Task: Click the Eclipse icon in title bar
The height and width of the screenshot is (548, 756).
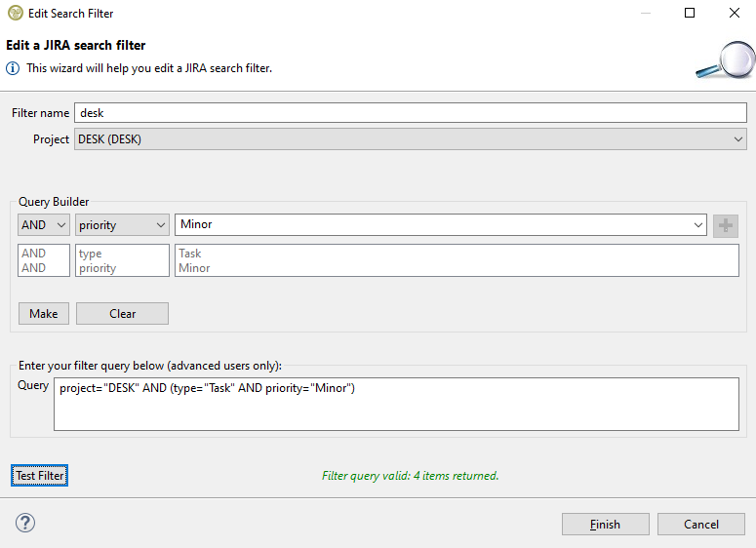Action: click(13, 14)
